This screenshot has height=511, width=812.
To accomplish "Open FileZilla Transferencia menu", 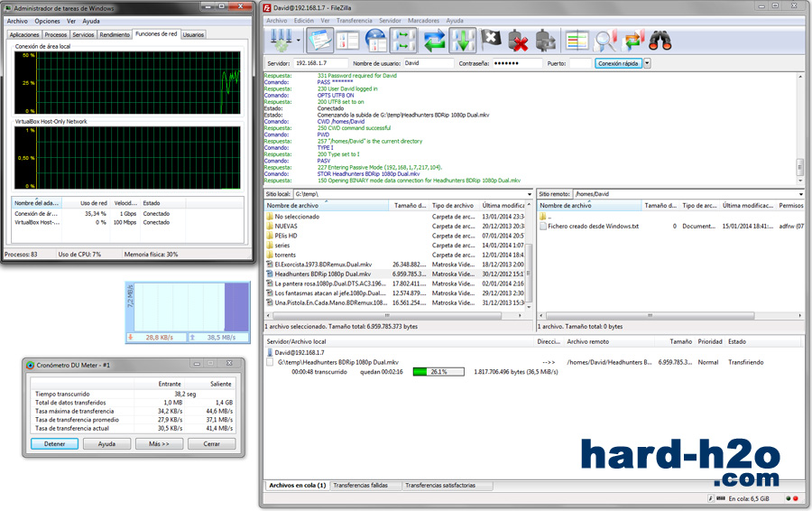I will click(x=355, y=21).
